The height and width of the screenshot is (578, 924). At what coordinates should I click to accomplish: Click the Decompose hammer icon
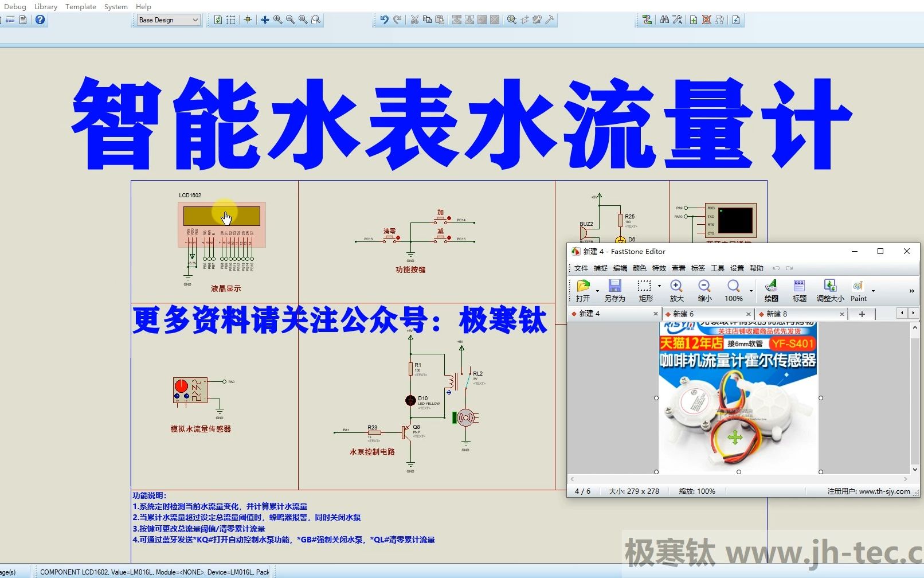click(550, 19)
